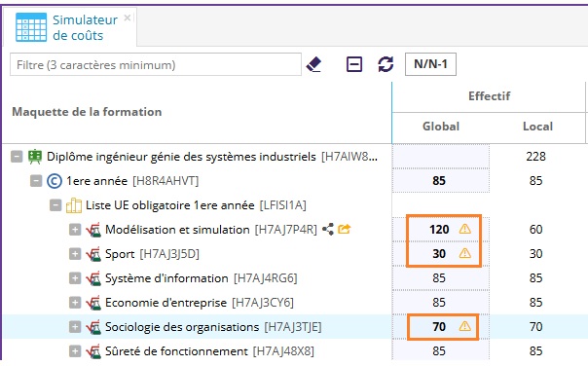
Task: Select the Simulateur de coûts tab
Action: coord(70,27)
